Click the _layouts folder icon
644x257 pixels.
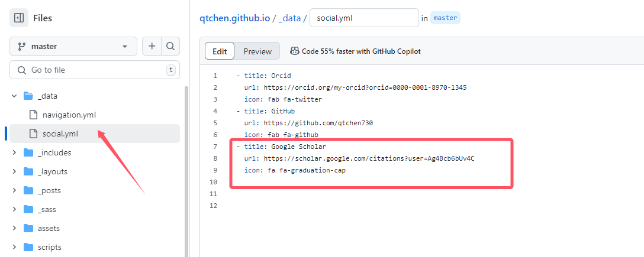pyautogui.click(x=28, y=172)
